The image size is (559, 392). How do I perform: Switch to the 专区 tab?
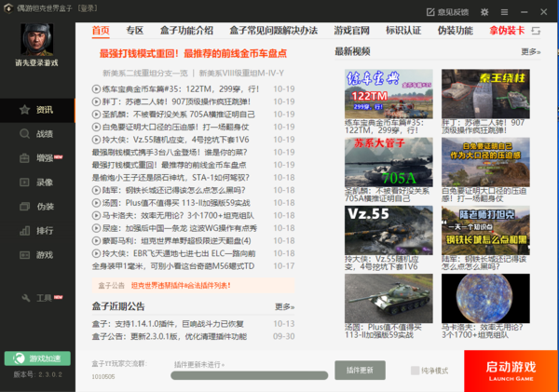[135, 31]
